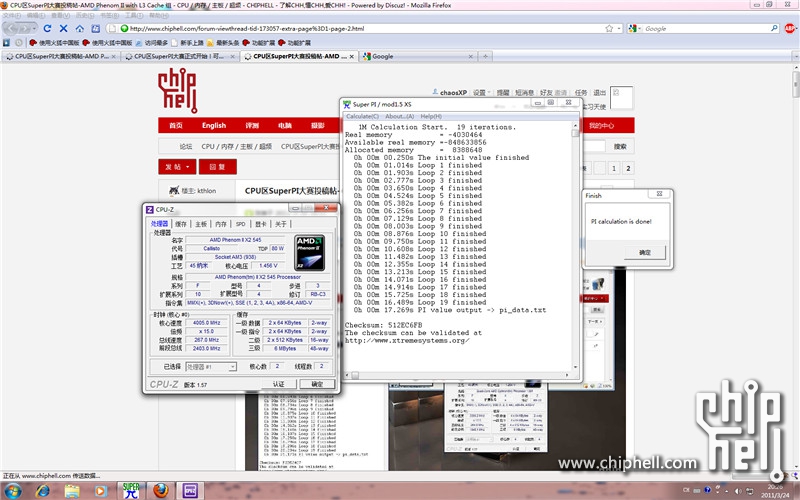Image resolution: width=800 pixels, height=500 pixels.
Task: Click the Firefox reload page icon
Action: click(x=47, y=29)
